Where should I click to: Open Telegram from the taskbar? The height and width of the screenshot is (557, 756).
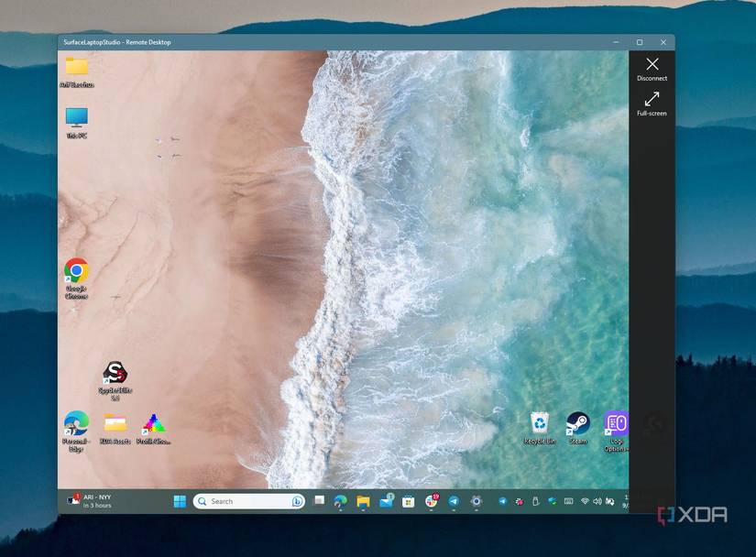click(x=454, y=501)
